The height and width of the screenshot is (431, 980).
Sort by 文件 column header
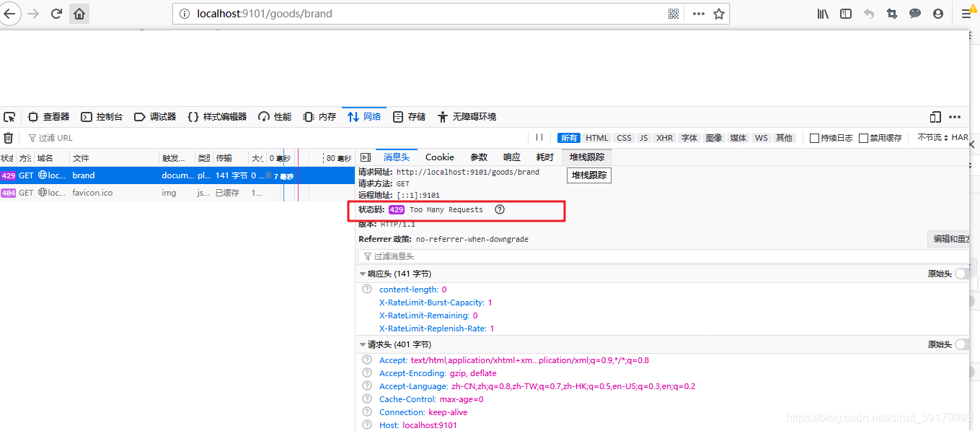point(114,157)
